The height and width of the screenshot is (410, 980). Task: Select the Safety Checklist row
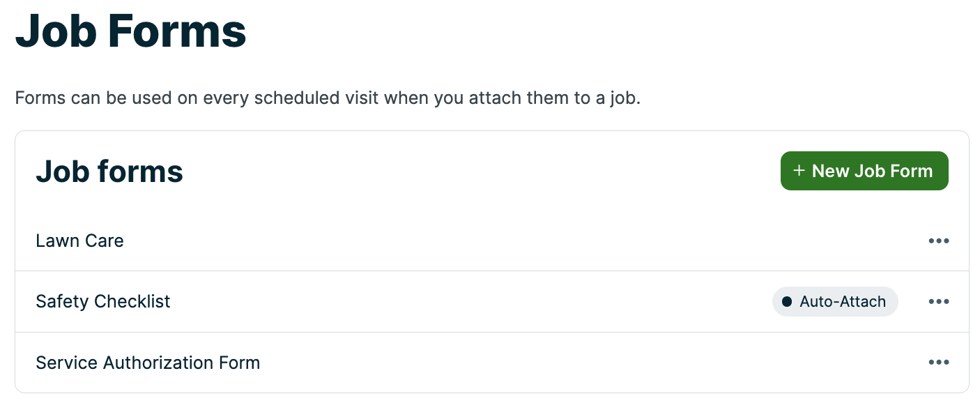click(418, 301)
